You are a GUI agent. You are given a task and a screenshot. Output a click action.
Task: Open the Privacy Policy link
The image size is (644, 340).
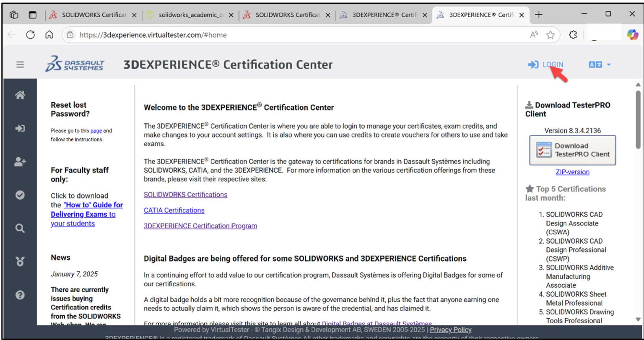point(450,330)
